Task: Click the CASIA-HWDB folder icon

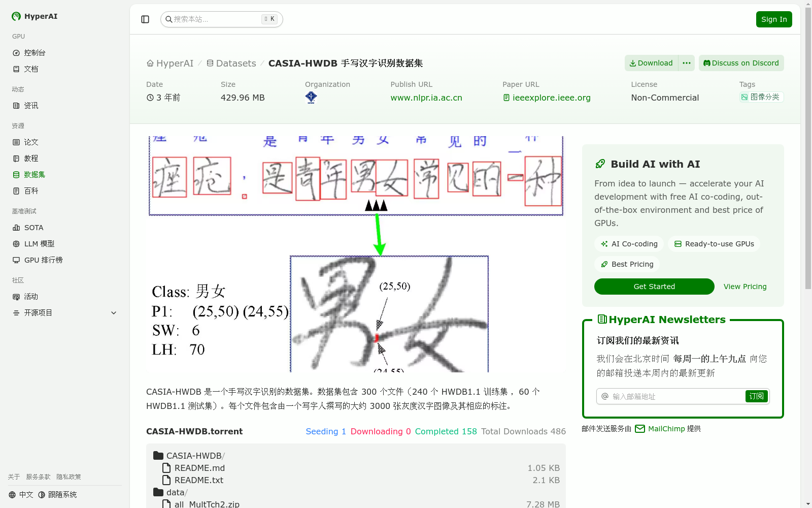Action: click(x=158, y=456)
